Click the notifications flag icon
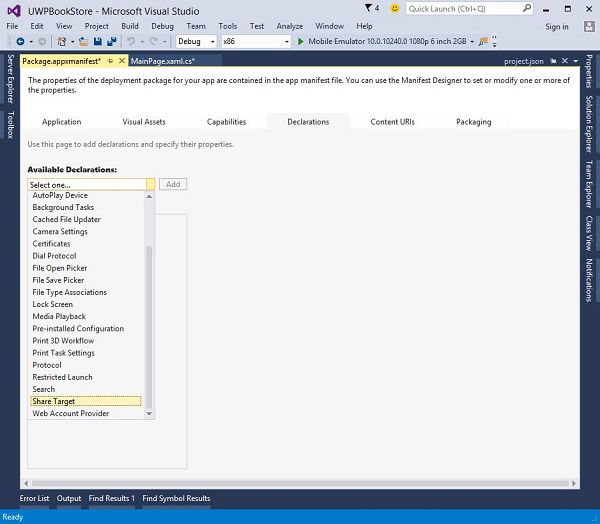 coord(367,8)
